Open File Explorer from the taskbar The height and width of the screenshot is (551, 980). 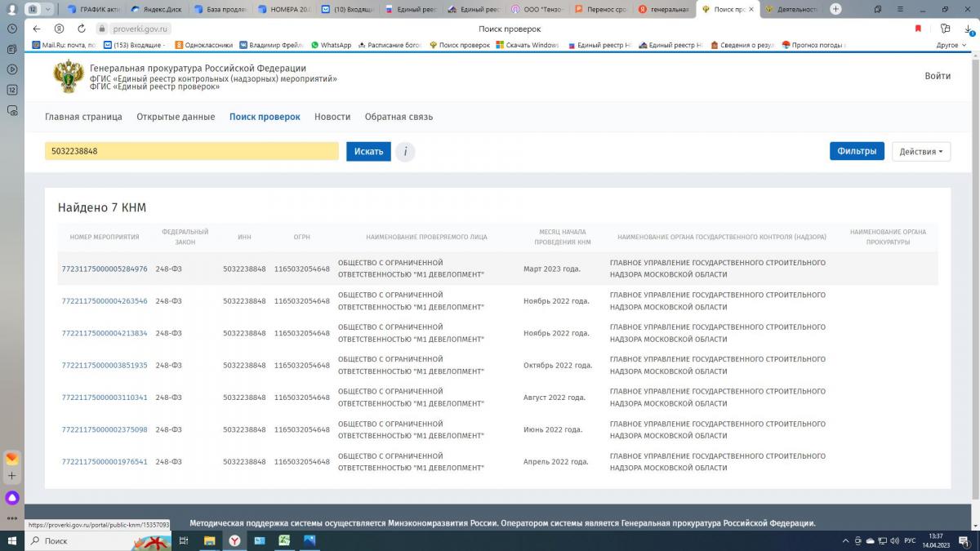click(x=209, y=540)
